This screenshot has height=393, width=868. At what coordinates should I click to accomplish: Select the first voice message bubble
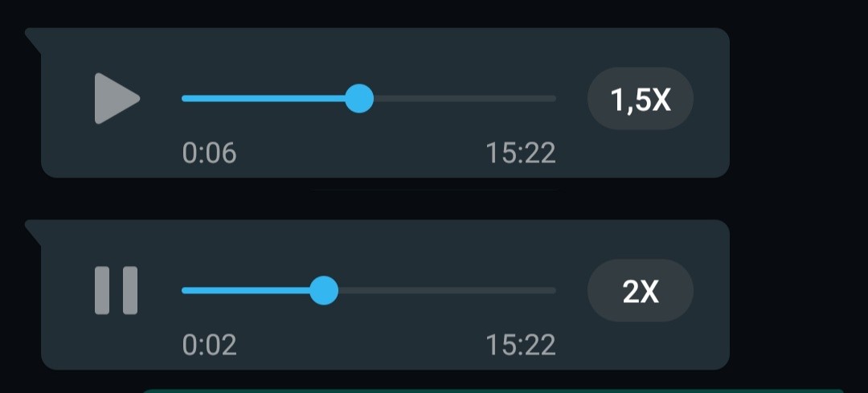coord(385,103)
